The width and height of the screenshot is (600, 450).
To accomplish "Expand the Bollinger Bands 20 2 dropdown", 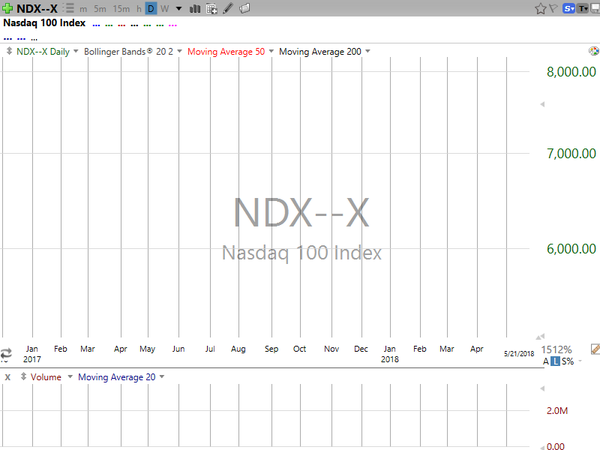I will pyautogui.click(x=179, y=51).
